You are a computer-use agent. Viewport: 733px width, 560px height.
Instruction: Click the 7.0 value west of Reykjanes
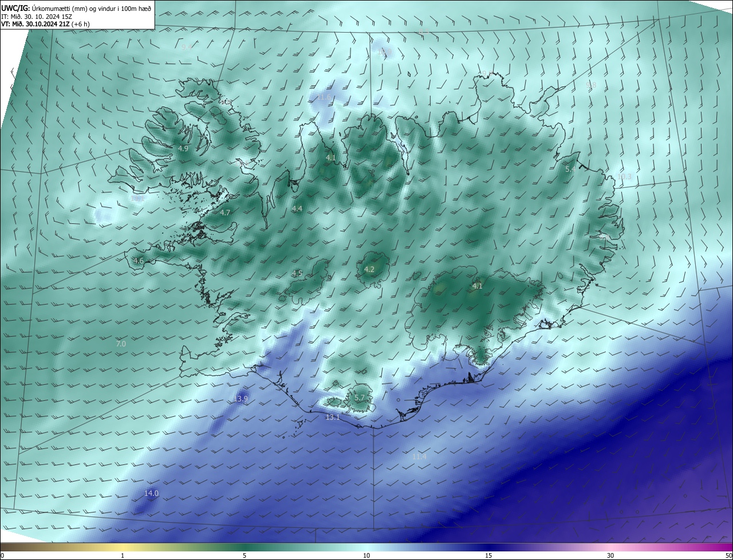click(121, 344)
